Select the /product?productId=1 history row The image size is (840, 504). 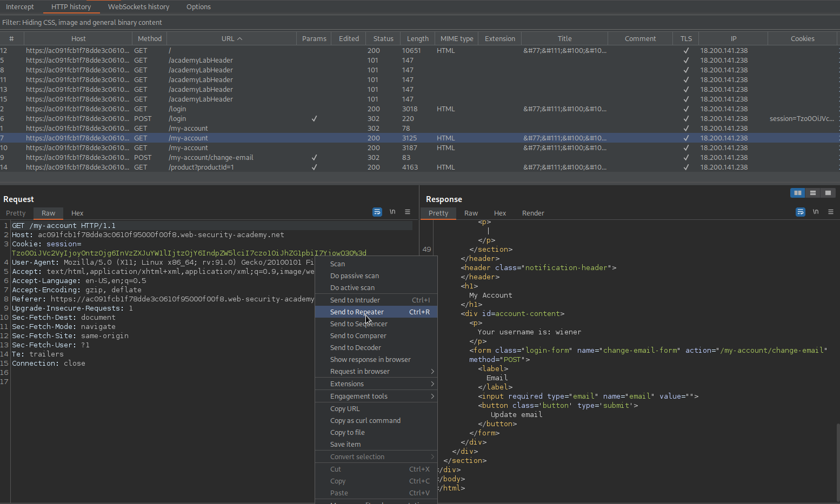[420, 167]
